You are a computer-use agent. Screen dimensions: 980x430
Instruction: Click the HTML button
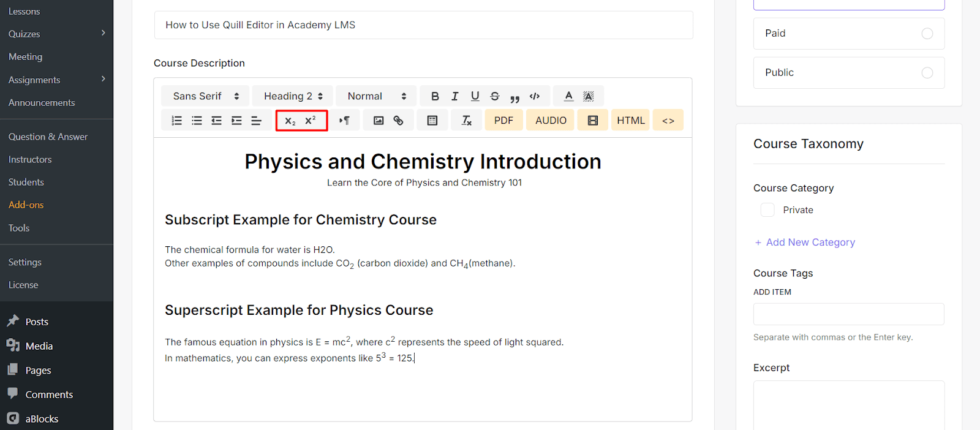(x=631, y=120)
